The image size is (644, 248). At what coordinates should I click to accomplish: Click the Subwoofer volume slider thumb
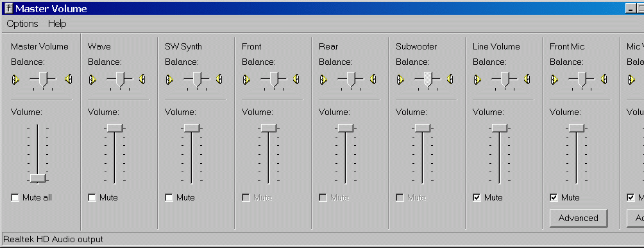click(423, 128)
